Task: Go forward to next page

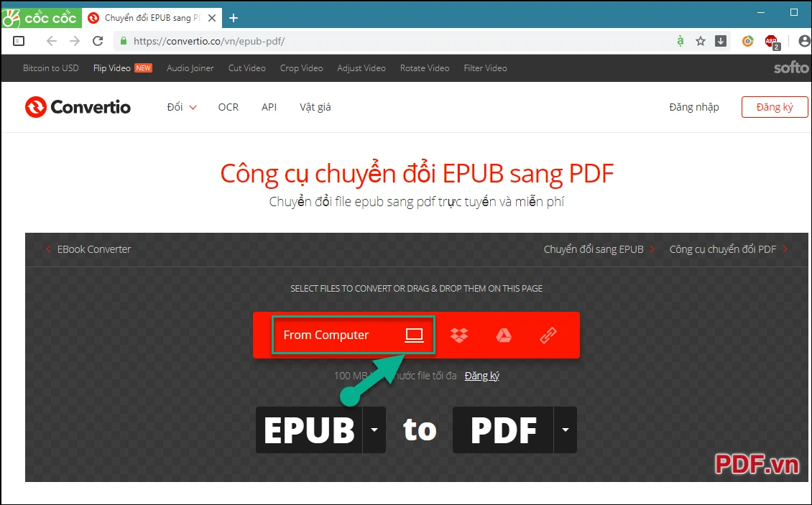Action: [x=75, y=41]
